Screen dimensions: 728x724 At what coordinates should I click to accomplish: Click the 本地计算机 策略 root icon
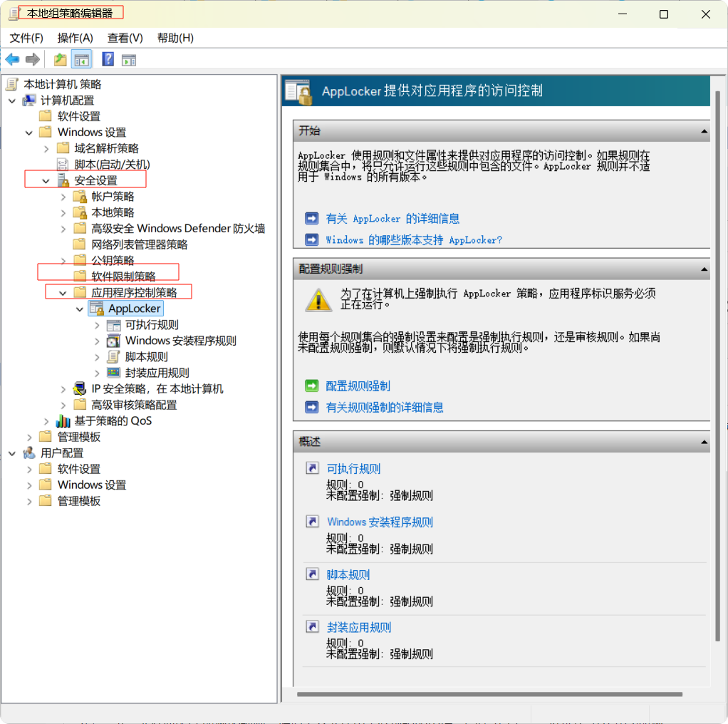click(x=12, y=84)
